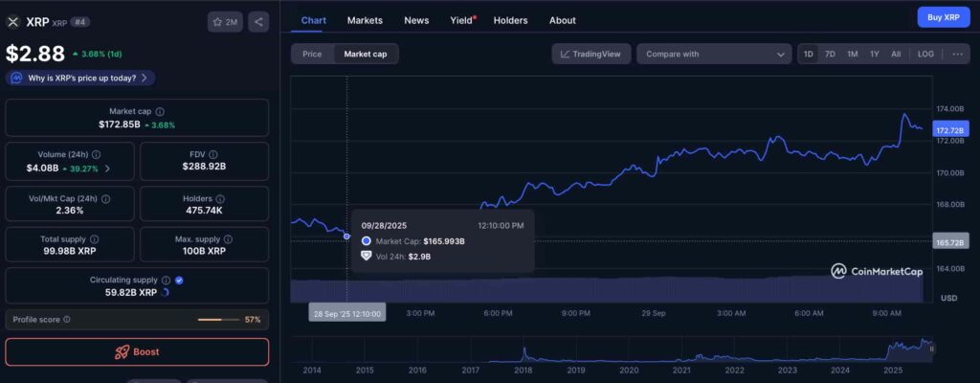Click the Profile score info icon

point(67,319)
